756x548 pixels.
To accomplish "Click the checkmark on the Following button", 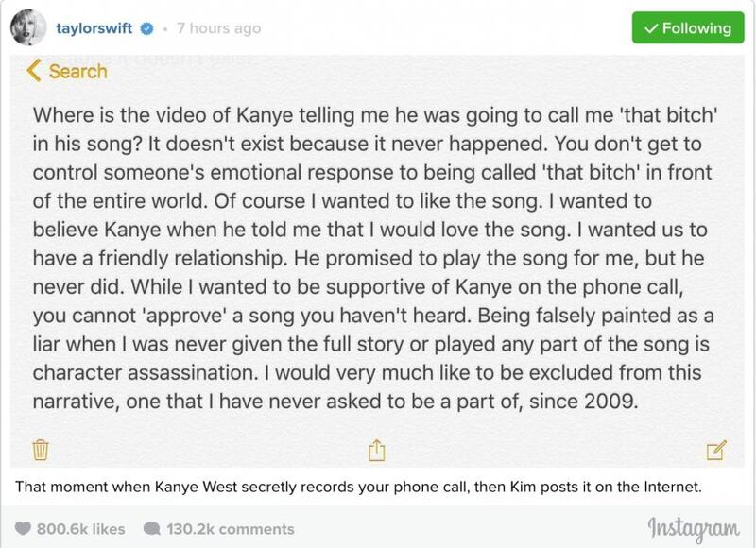I will pyautogui.click(x=651, y=28).
